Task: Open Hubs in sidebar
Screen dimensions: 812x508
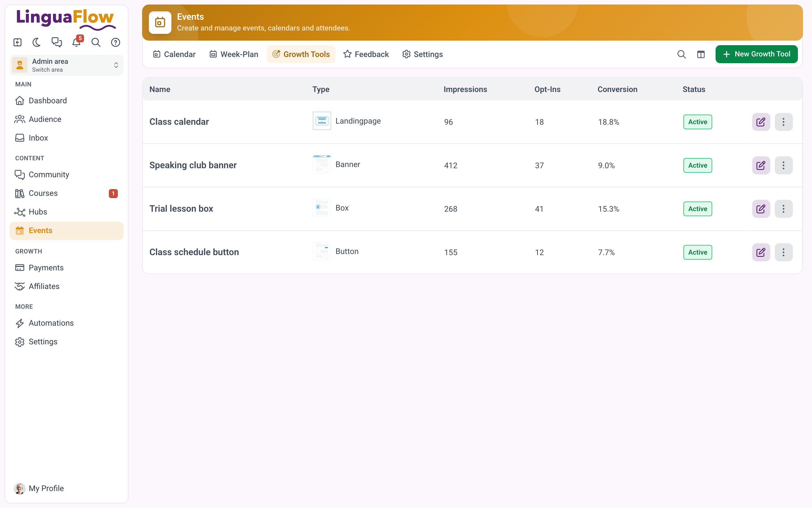Action: [x=67, y=212]
